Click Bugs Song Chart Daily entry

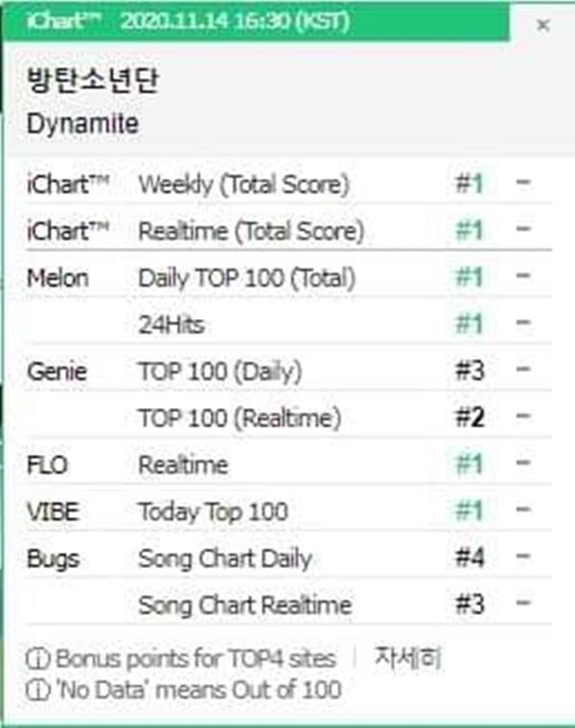click(225, 557)
